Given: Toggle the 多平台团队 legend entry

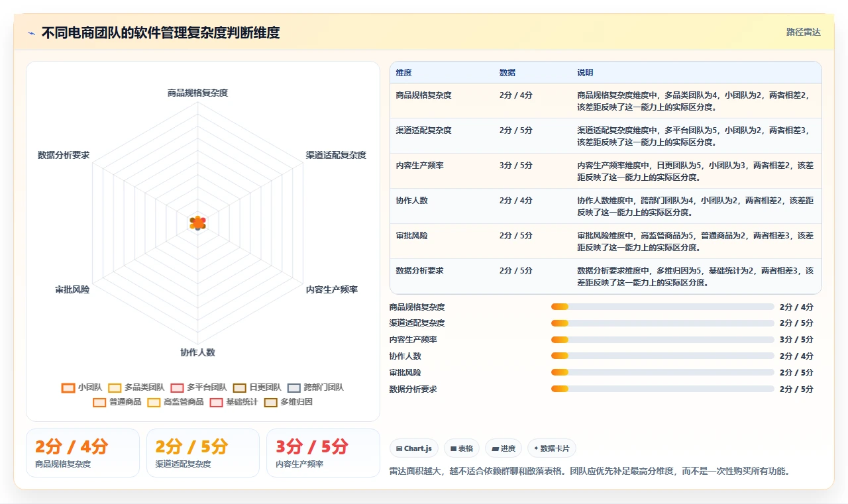Looking at the screenshot, I should pyautogui.click(x=198, y=387).
